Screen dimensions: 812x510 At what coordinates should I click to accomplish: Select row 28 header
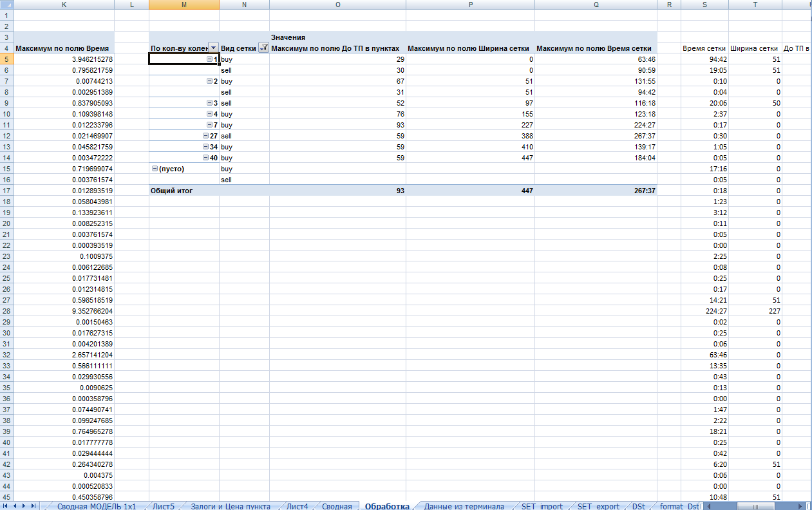(x=6, y=311)
